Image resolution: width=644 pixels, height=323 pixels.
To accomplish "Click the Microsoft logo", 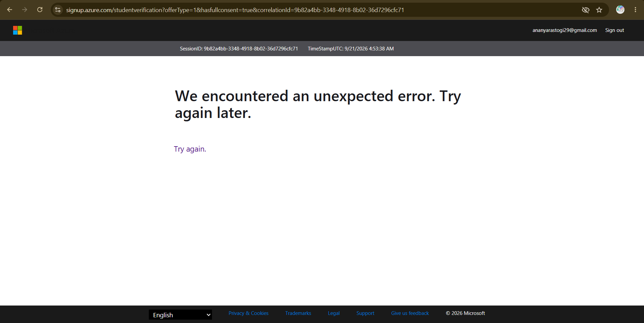I will (x=17, y=30).
